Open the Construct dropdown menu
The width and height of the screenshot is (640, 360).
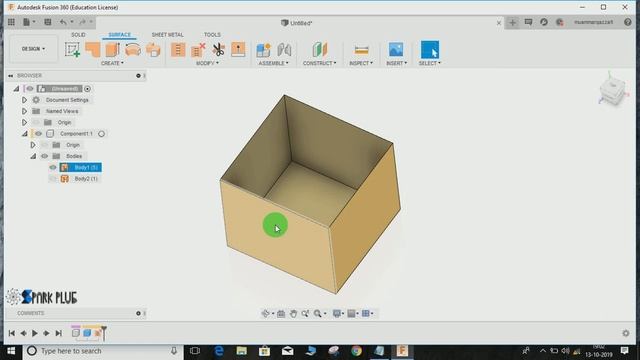click(x=320, y=63)
